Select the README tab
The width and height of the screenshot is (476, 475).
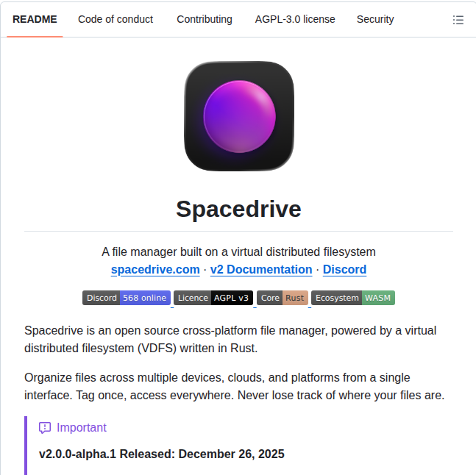click(35, 19)
